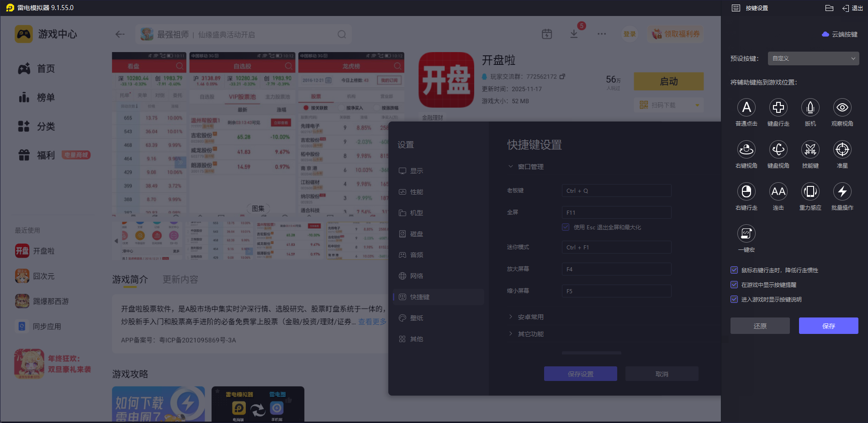Select the 键盘行走 D-pad icon

pyautogui.click(x=778, y=107)
